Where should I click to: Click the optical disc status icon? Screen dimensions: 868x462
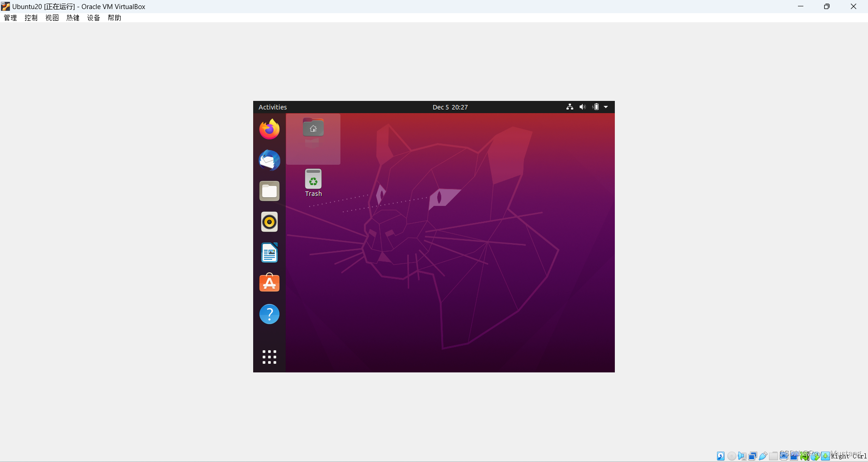tap(731, 456)
